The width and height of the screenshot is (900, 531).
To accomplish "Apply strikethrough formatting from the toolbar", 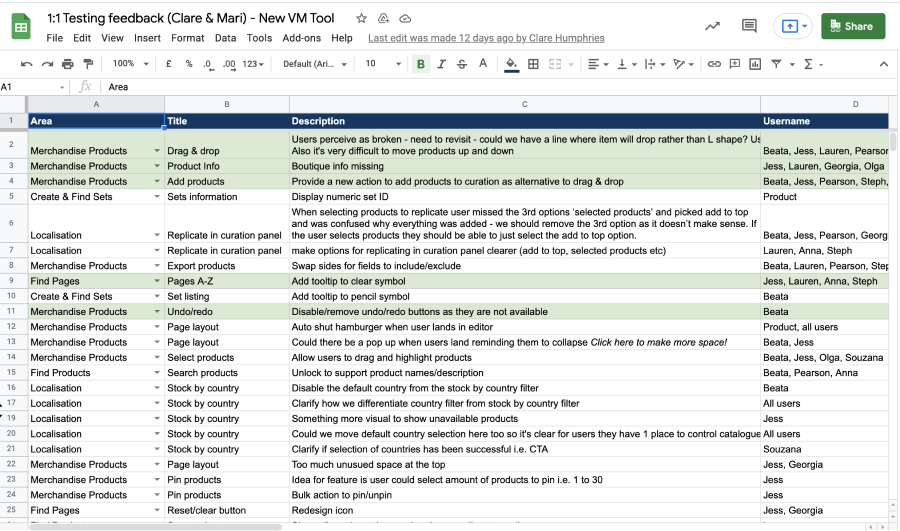I will pos(461,64).
